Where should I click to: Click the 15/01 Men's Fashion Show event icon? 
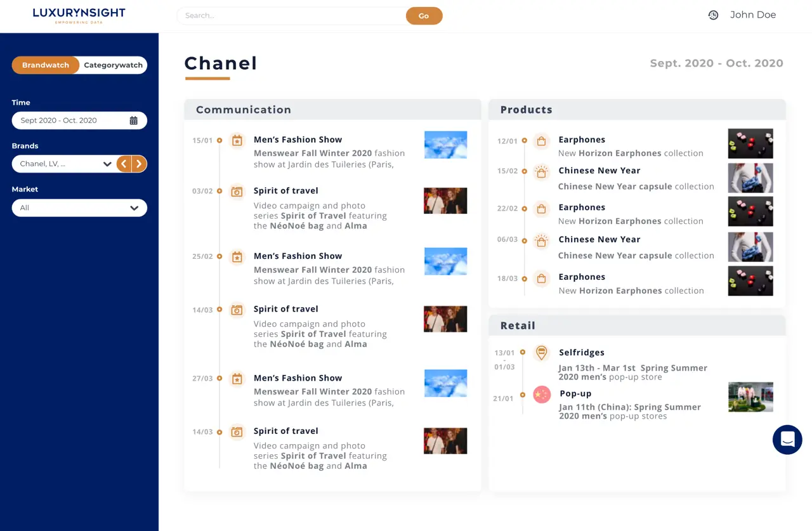coord(237,140)
